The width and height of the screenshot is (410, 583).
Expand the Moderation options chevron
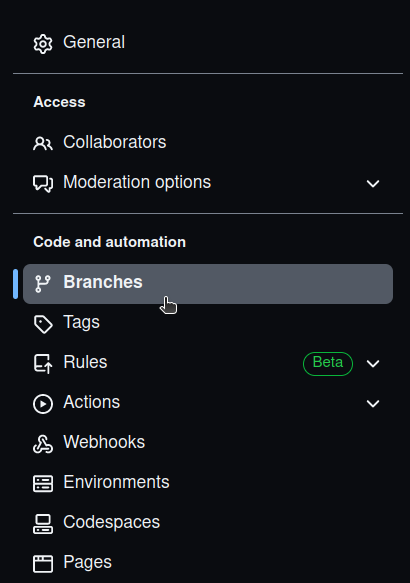click(x=373, y=183)
